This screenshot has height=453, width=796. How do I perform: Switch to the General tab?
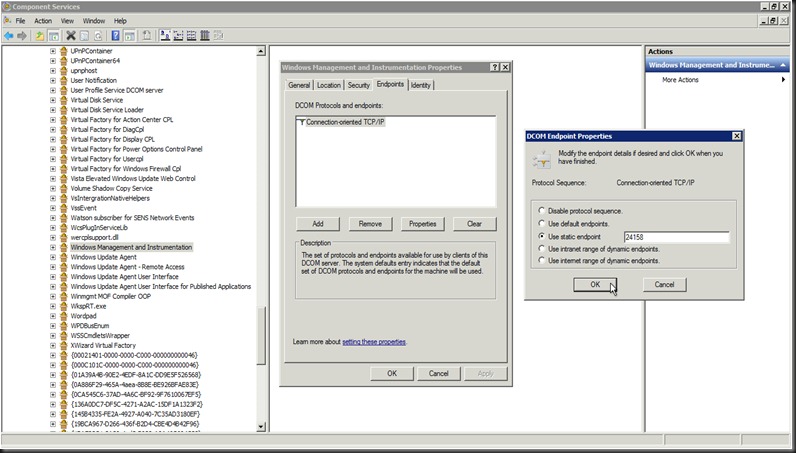pos(299,85)
